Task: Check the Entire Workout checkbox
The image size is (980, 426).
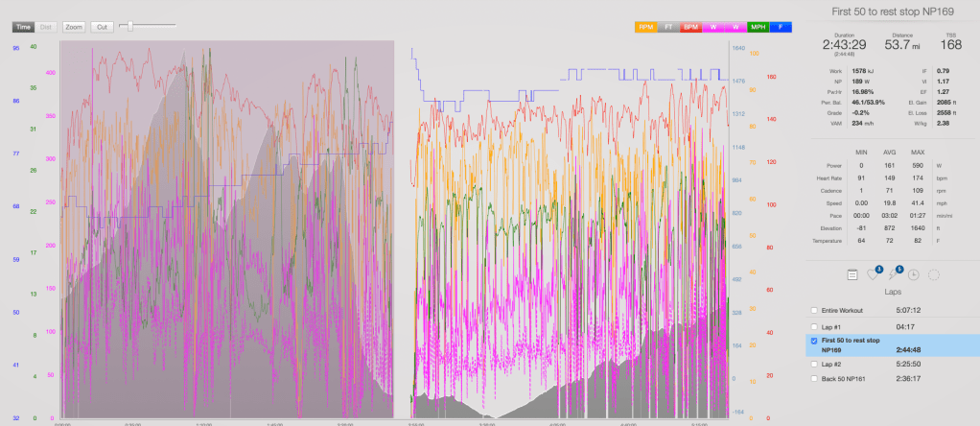Action: tap(814, 311)
